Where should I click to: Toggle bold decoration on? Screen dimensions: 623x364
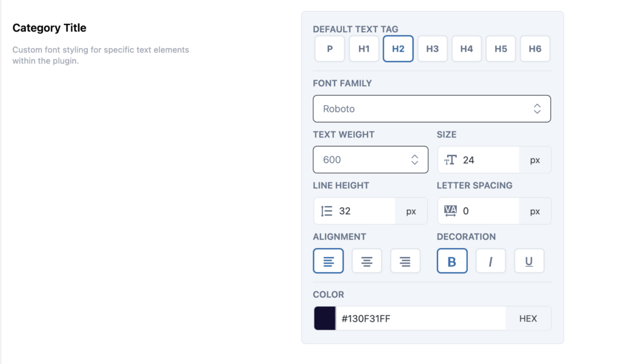coord(452,261)
